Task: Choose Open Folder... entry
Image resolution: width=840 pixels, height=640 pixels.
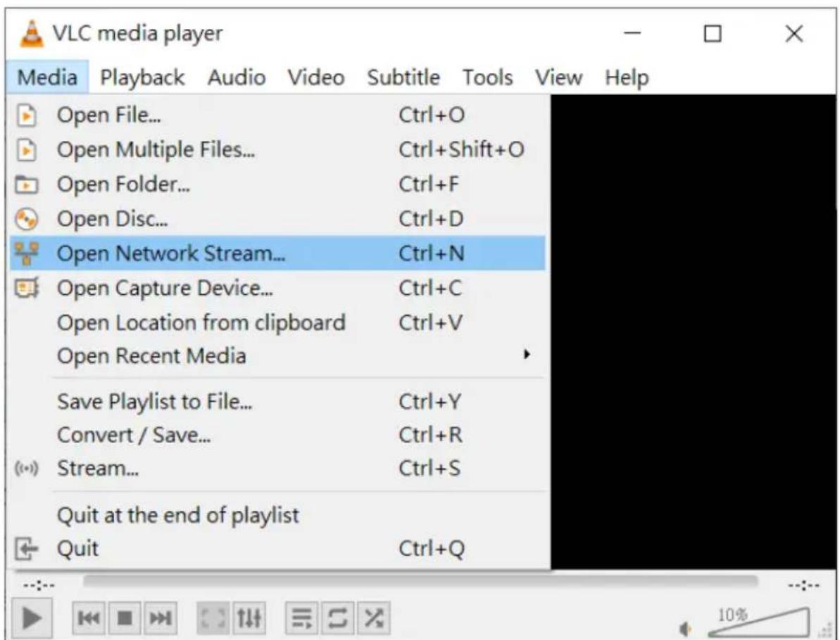Action: (277, 184)
